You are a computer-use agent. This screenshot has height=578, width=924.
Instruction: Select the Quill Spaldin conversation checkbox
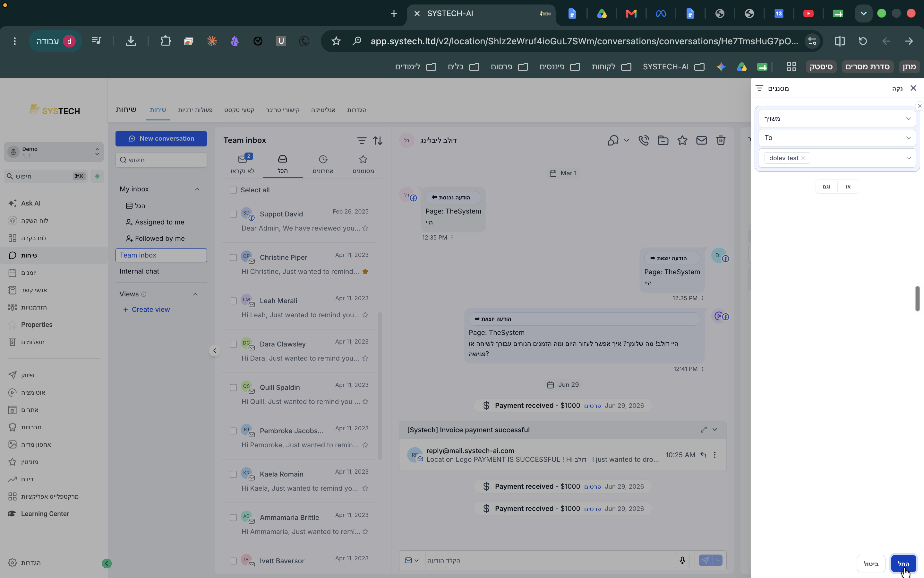(x=233, y=388)
